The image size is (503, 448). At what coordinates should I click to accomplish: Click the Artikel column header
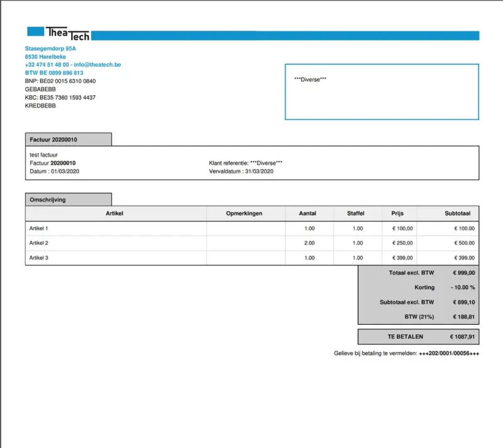tap(114, 213)
